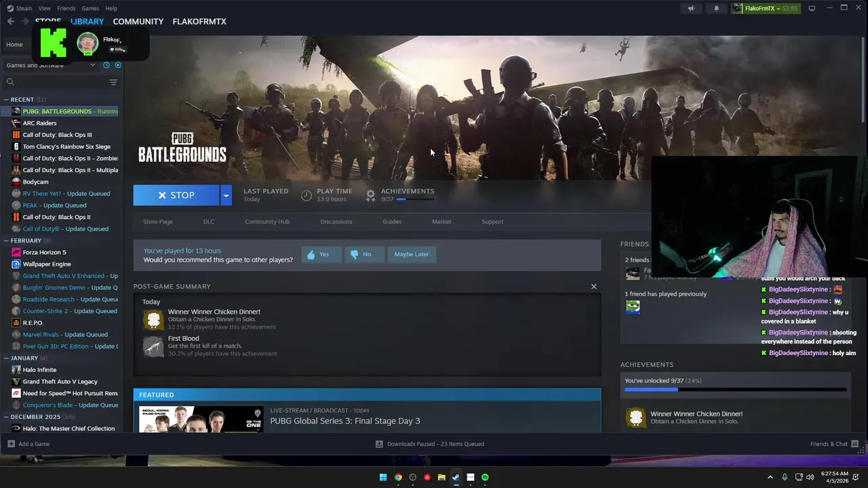
Task: Collapse the DECEMBER 2025 section
Action: coord(6,417)
